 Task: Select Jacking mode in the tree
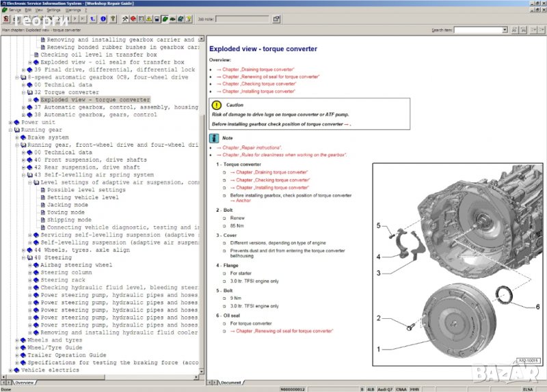pos(67,205)
